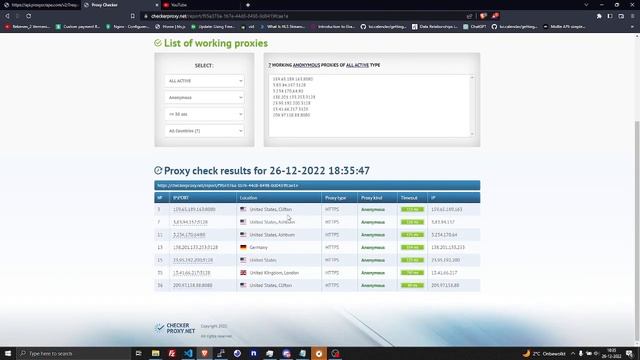
Task: Bookmark this page icon in toolbar
Action: pyautogui.click(x=133, y=16)
